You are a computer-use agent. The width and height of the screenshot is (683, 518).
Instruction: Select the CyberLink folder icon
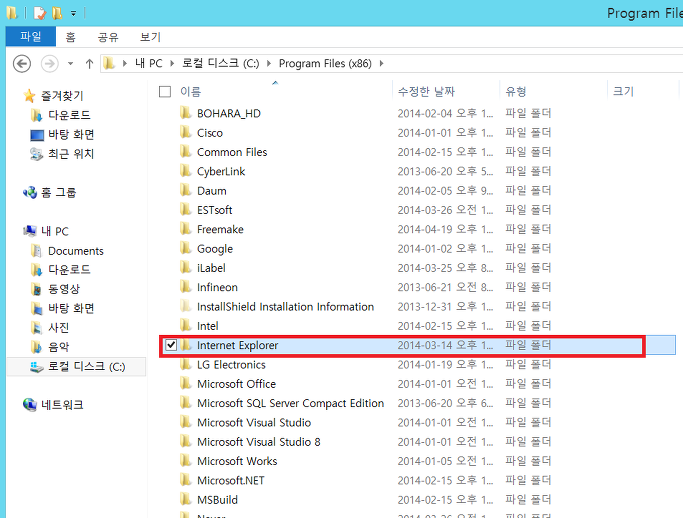(186, 171)
